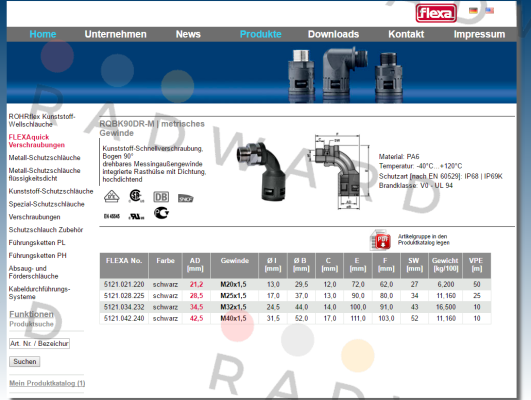531x400 pixels.
Task: Open the Unternehmen menu item
Action: (x=115, y=34)
